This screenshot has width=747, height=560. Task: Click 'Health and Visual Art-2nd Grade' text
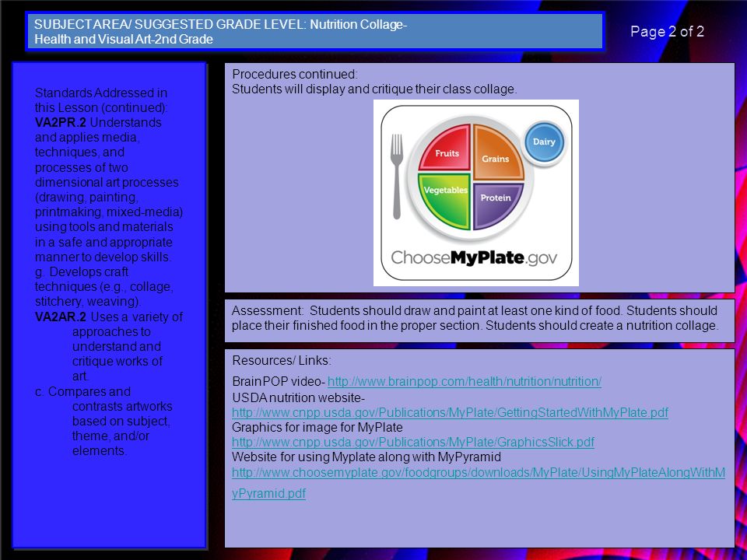(x=124, y=39)
